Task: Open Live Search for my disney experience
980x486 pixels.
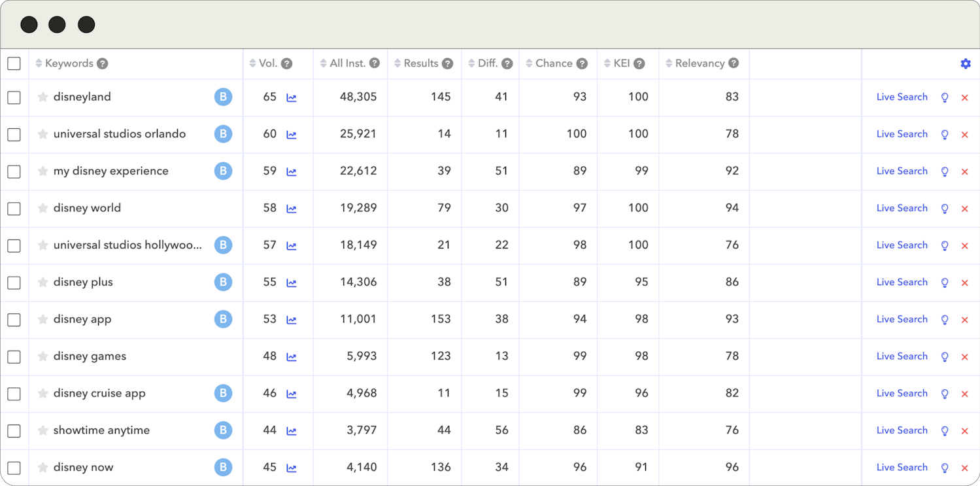Action: [x=902, y=171]
